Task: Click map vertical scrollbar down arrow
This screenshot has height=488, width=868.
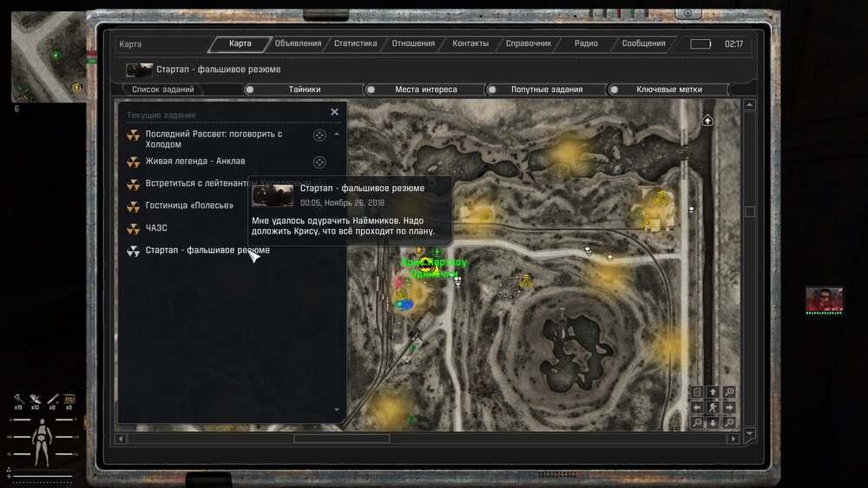Action: click(750, 433)
